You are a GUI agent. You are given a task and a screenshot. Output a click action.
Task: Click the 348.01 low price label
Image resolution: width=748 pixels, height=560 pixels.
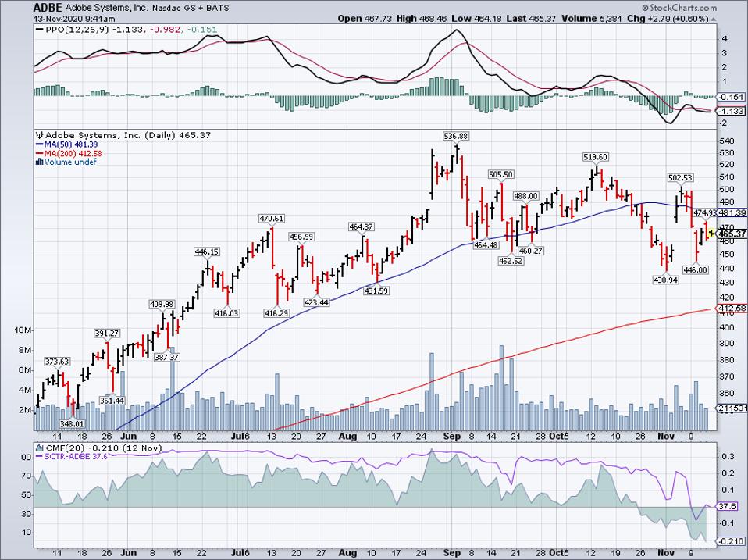72,423
